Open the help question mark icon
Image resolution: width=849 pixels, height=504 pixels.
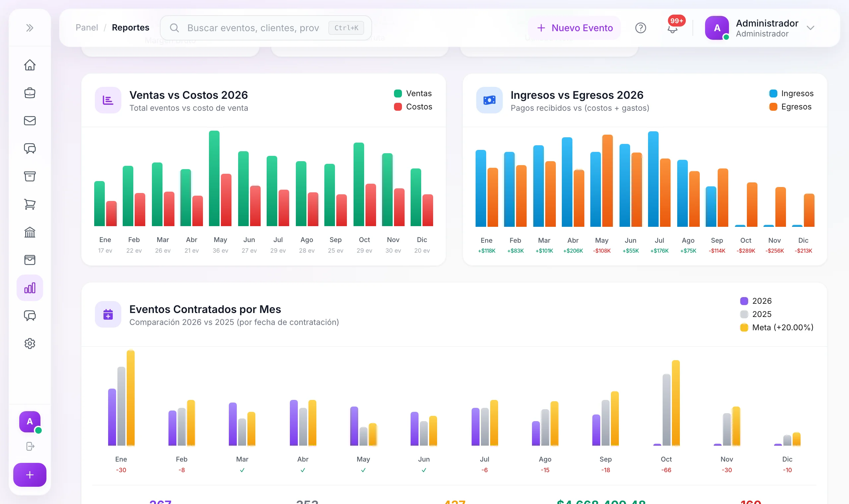point(640,28)
